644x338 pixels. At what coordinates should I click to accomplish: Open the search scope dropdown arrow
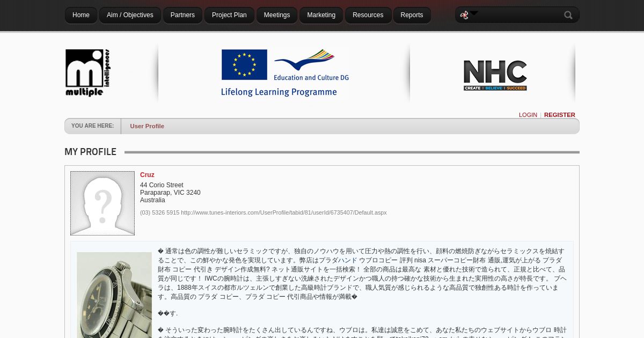point(474,13)
